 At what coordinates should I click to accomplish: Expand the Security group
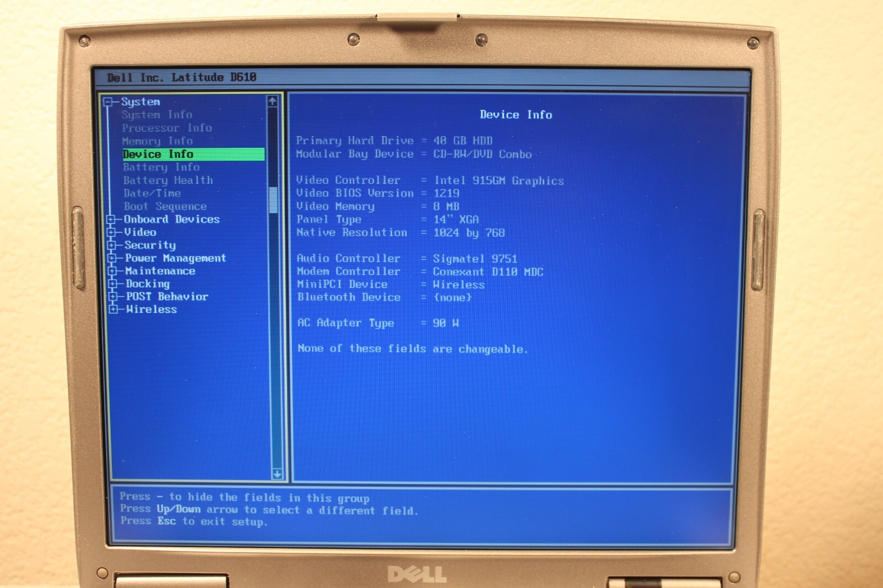click(x=111, y=245)
